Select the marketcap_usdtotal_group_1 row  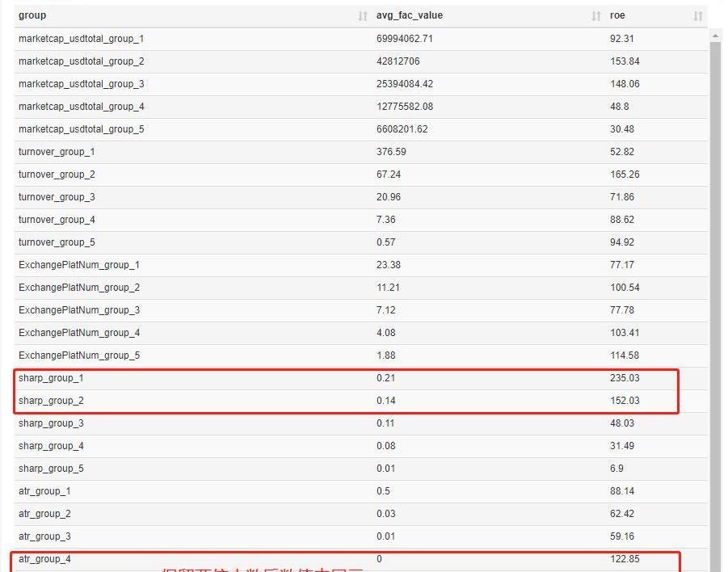[x=81, y=39]
